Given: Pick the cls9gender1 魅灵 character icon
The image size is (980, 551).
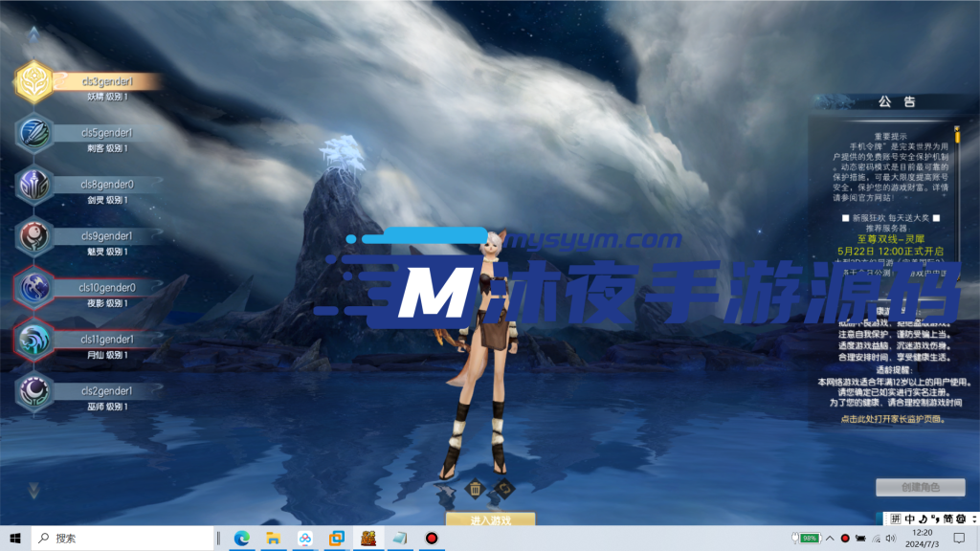Looking at the screenshot, I should tap(35, 237).
